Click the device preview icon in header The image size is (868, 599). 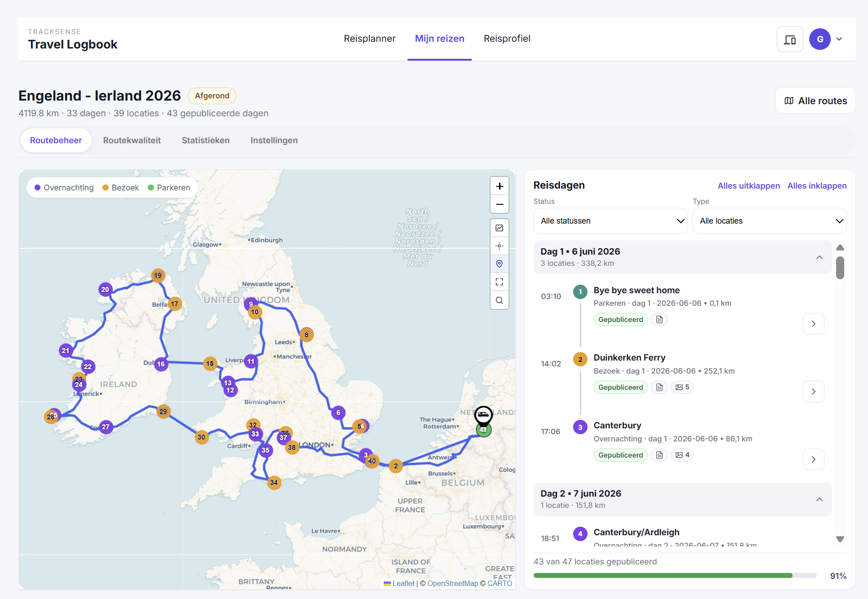pyautogui.click(x=790, y=40)
